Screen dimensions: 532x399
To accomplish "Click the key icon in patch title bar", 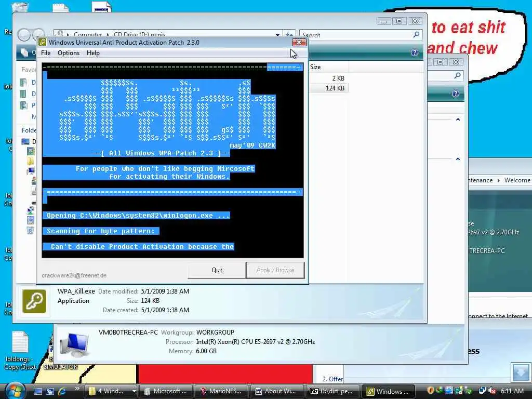I will (43, 43).
